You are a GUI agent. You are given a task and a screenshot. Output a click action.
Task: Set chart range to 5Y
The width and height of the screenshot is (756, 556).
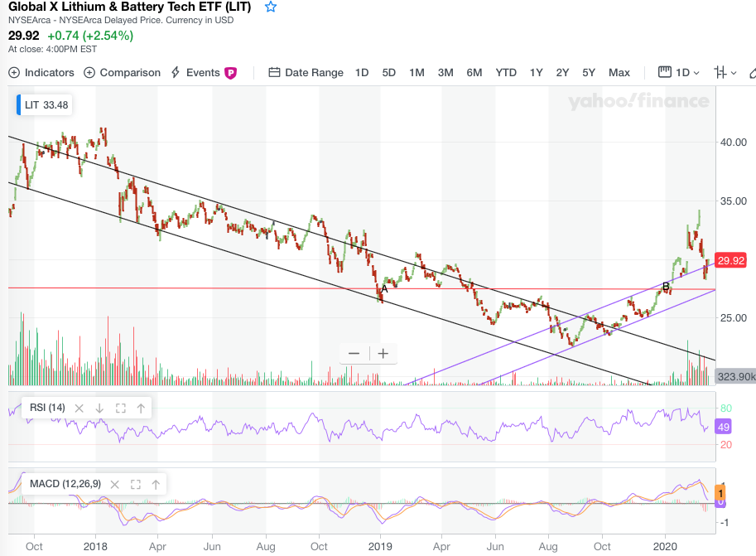click(x=588, y=72)
